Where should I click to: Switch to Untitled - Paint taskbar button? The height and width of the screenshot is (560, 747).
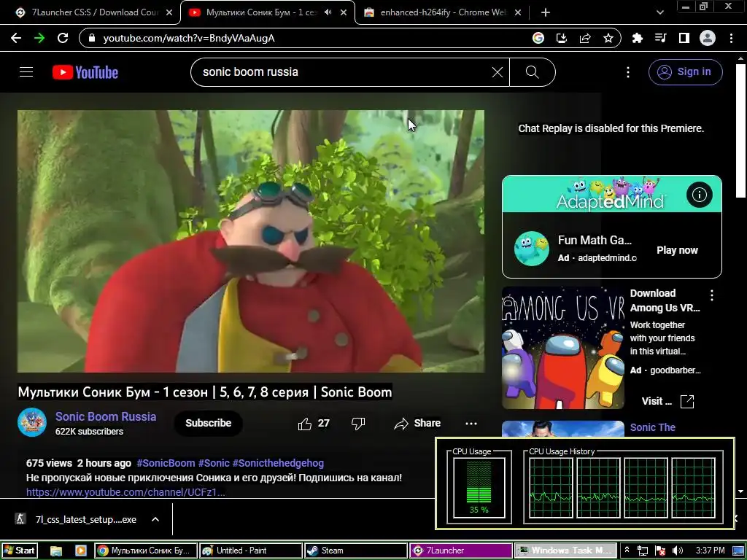coord(251,551)
